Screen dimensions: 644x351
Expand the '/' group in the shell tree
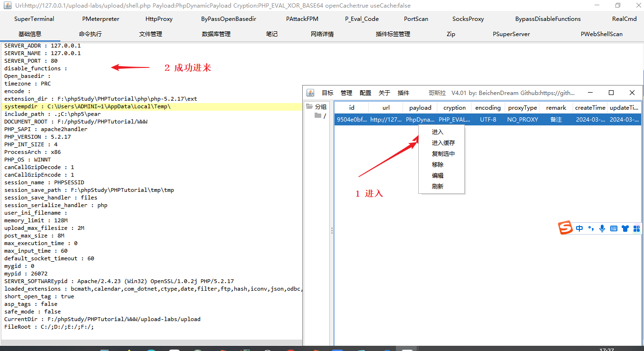click(x=326, y=115)
